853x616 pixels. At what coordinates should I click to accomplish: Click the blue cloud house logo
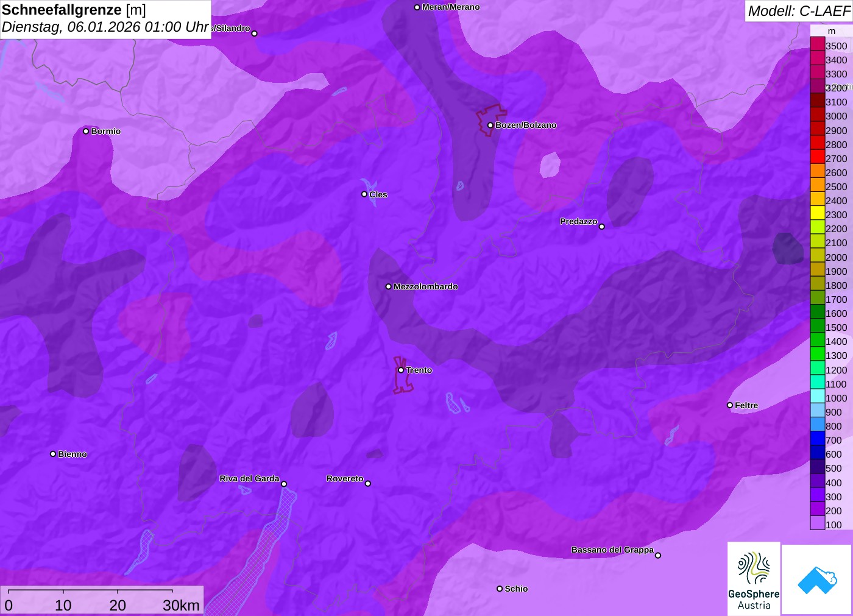coord(816,580)
